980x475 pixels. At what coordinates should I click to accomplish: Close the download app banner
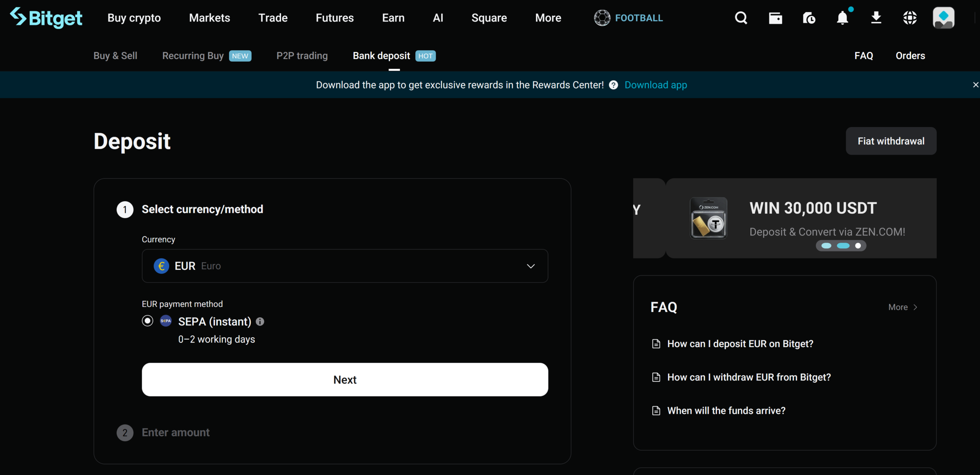(975, 85)
